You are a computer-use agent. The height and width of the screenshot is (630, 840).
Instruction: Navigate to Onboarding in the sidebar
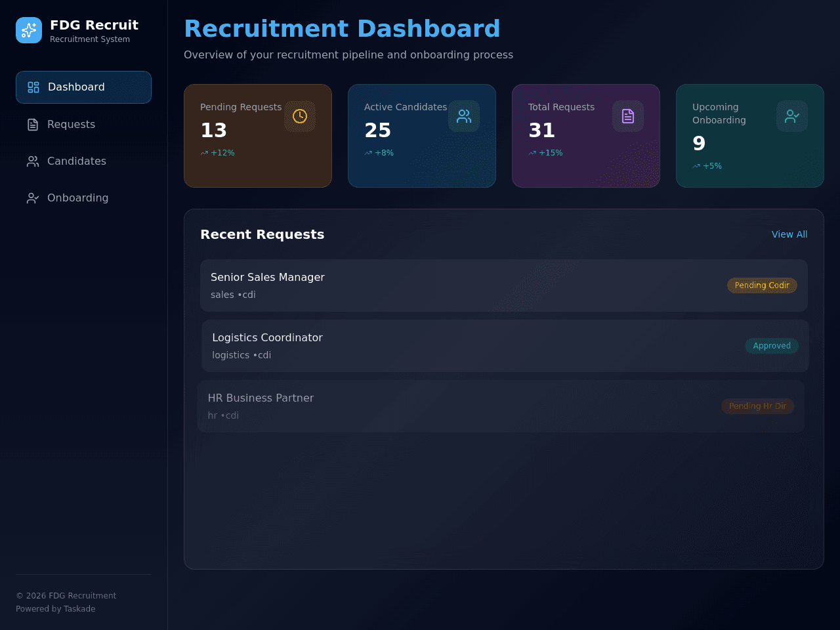(83, 198)
